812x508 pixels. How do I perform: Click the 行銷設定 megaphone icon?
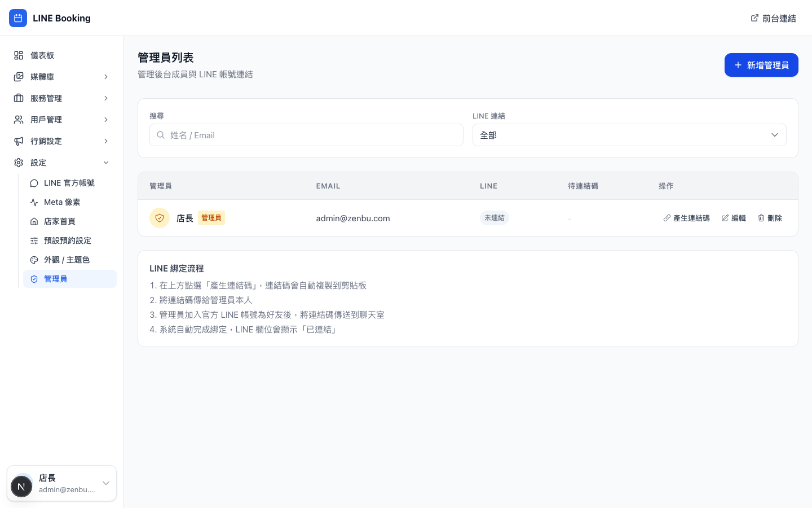[x=18, y=141]
